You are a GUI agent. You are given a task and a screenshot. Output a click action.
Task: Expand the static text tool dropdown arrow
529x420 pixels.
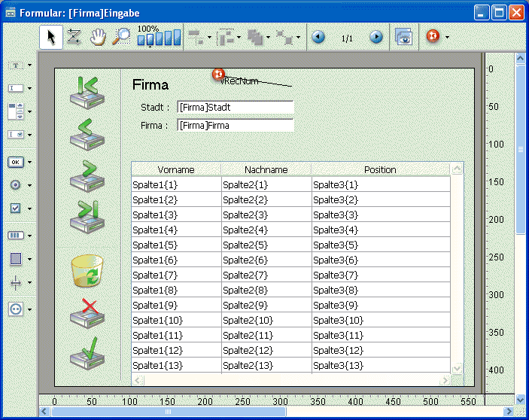(29, 65)
